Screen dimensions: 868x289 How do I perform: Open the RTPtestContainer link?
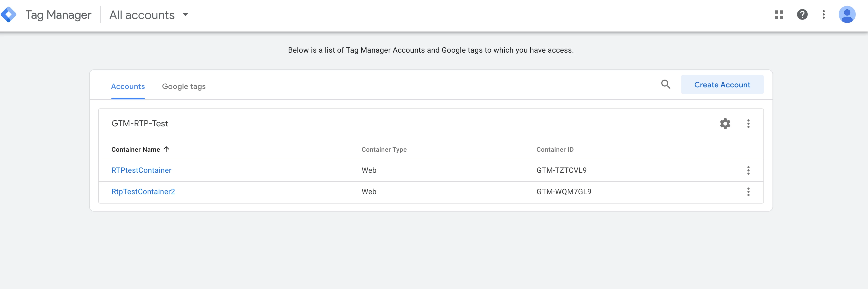coord(141,170)
